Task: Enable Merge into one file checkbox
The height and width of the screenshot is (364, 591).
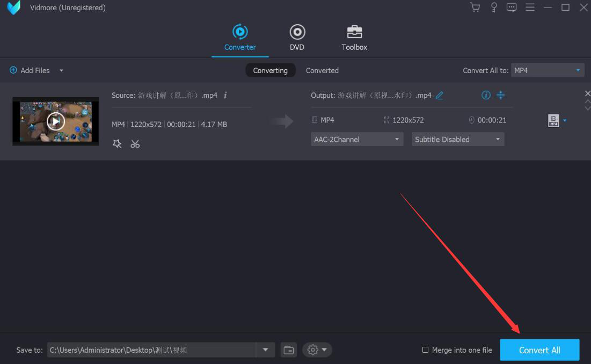Action: (425, 350)
